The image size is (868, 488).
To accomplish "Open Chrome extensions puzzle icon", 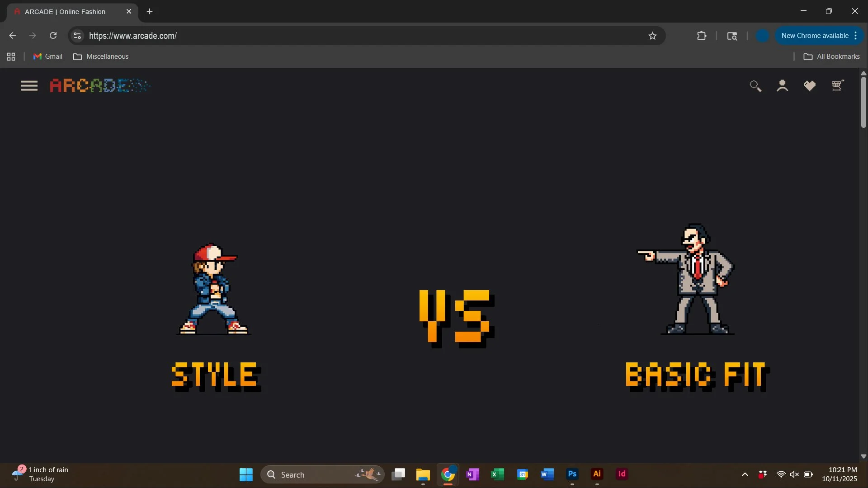I will (702, 36).
